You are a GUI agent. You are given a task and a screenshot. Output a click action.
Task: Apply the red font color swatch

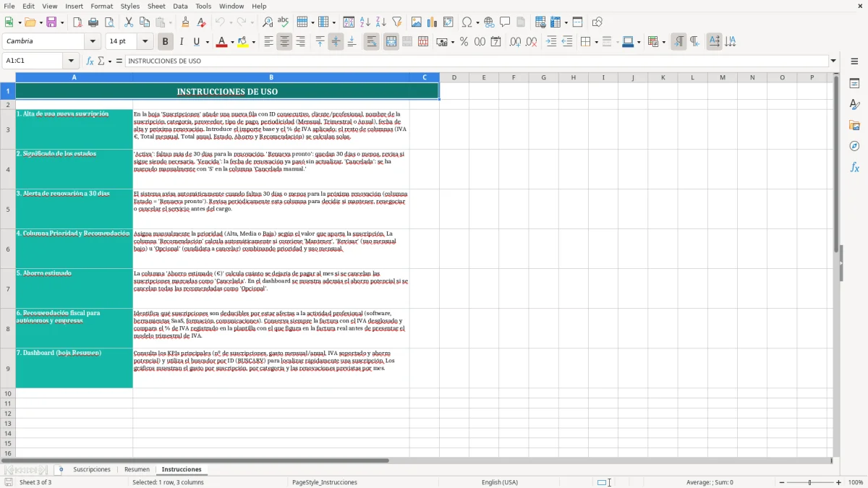click(221, 42)
